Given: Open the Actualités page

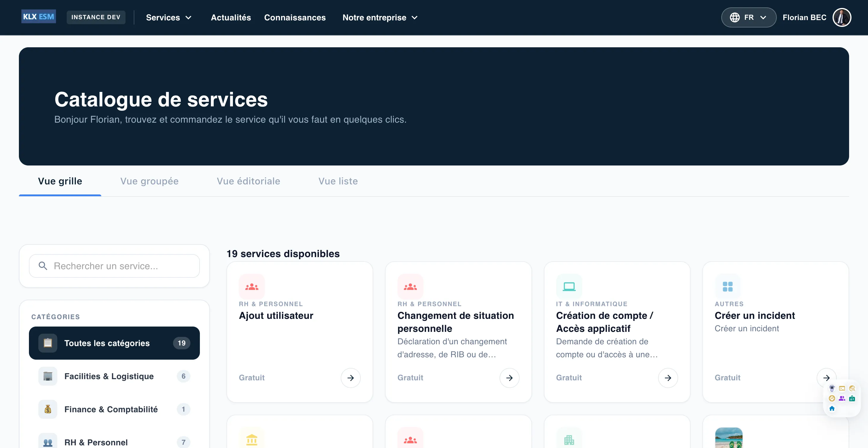Looking at the screenshot, I should [x=231, y=17].
